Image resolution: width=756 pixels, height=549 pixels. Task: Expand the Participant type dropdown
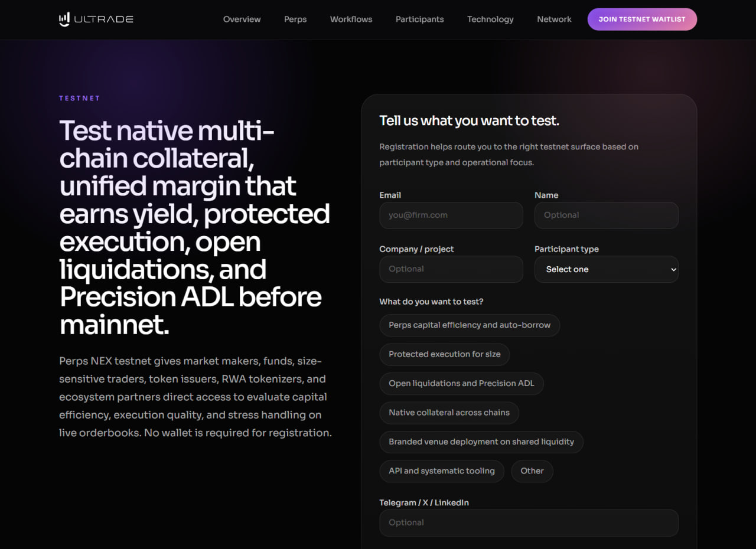pyautogui.click(x=606, y=269)
